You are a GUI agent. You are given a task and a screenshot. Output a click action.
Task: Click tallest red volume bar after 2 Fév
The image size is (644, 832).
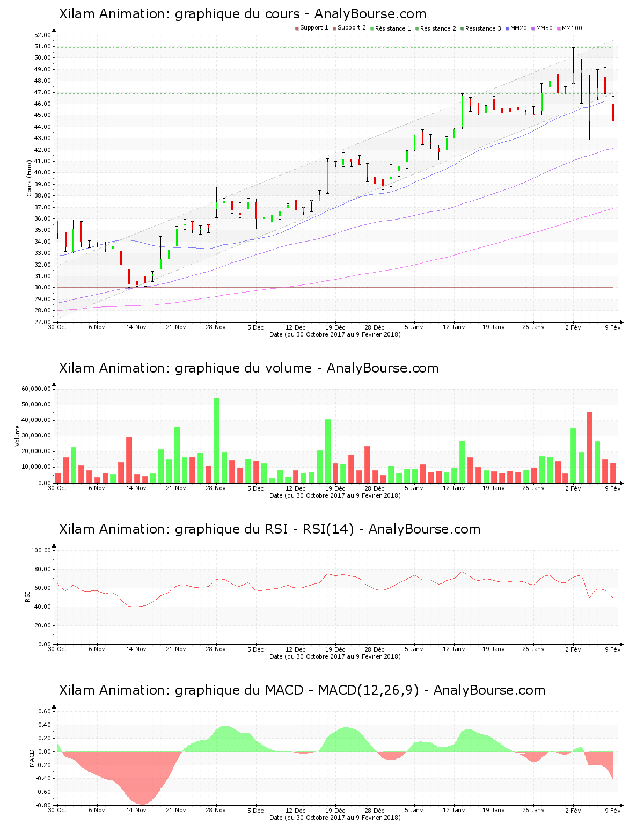589,447
